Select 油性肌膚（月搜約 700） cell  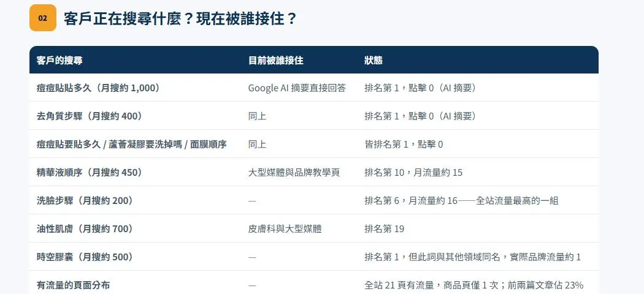tap(85, 229)
